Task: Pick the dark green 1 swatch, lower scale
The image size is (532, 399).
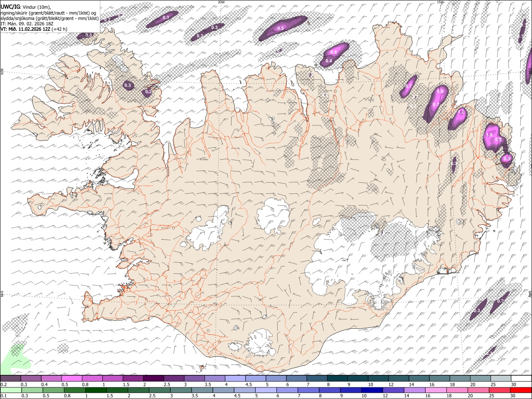Action: [96, 390]
